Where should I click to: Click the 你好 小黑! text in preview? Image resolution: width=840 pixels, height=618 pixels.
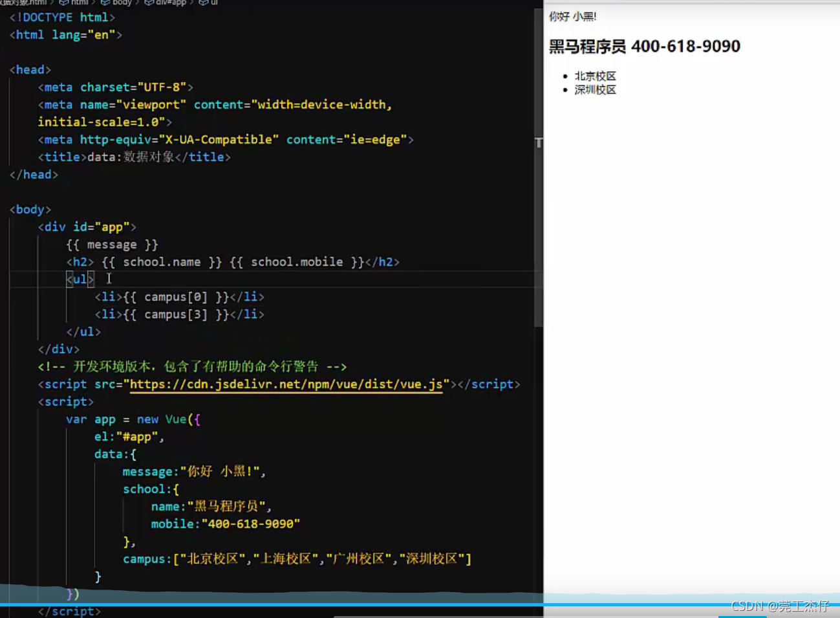(573, 17)
